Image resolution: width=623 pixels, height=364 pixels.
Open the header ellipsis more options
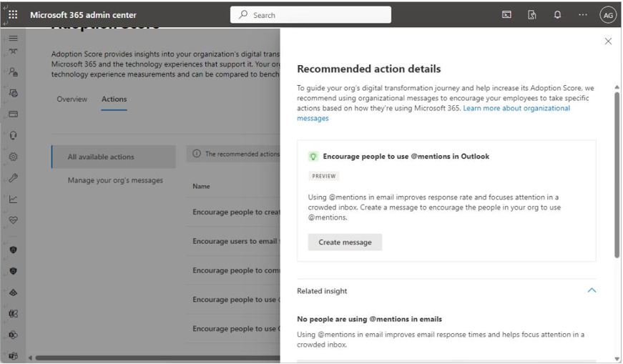(x=583, y=15)
